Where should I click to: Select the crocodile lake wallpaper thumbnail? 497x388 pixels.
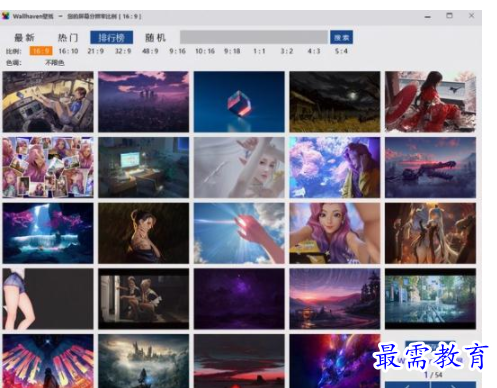430,167
